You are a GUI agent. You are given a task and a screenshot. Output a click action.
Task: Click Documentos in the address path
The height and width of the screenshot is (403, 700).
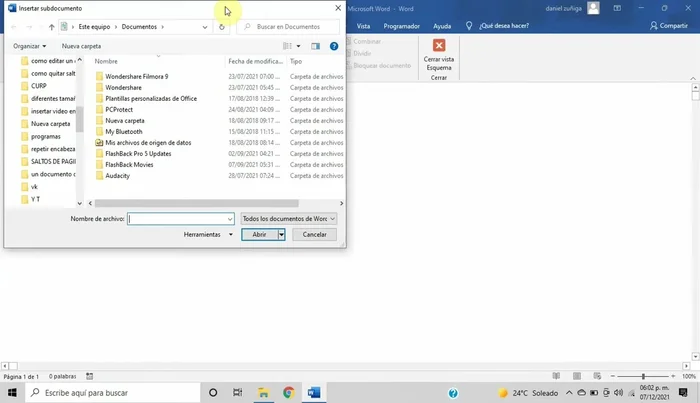pyautogui.click(x=139, y=27)
